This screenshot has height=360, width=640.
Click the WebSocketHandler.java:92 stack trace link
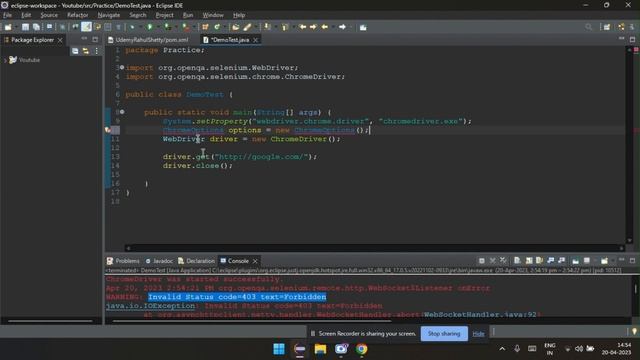(x=480, y=314)
